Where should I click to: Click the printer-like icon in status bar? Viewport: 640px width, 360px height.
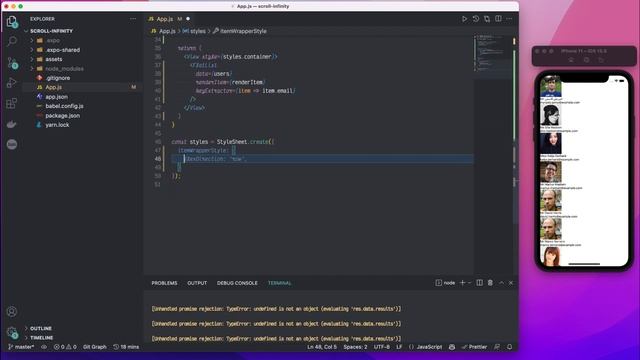pos(452,347)
